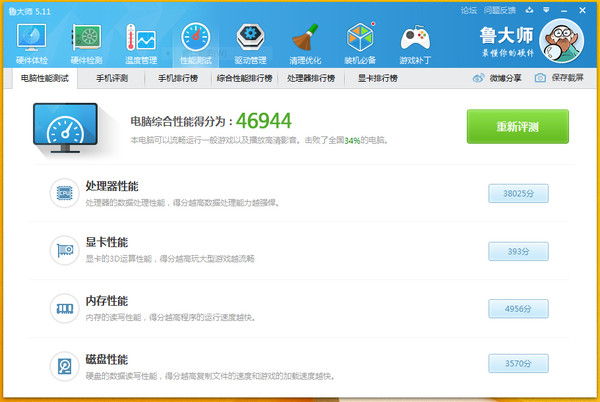Switch to the 显卡排行榜 tab

tap(378, 78)
